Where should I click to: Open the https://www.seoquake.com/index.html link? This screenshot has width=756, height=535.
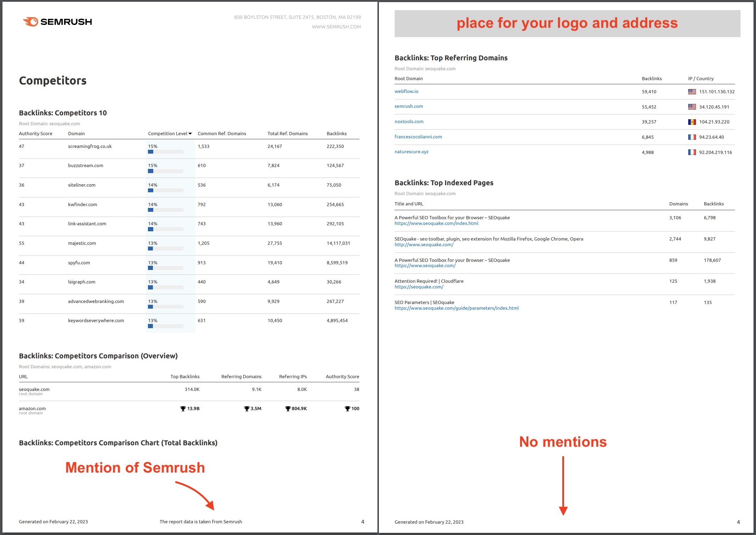436,224
